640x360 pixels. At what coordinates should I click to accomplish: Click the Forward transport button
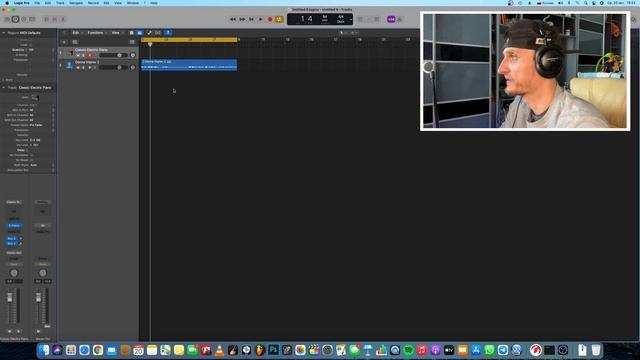coord(242,19)
